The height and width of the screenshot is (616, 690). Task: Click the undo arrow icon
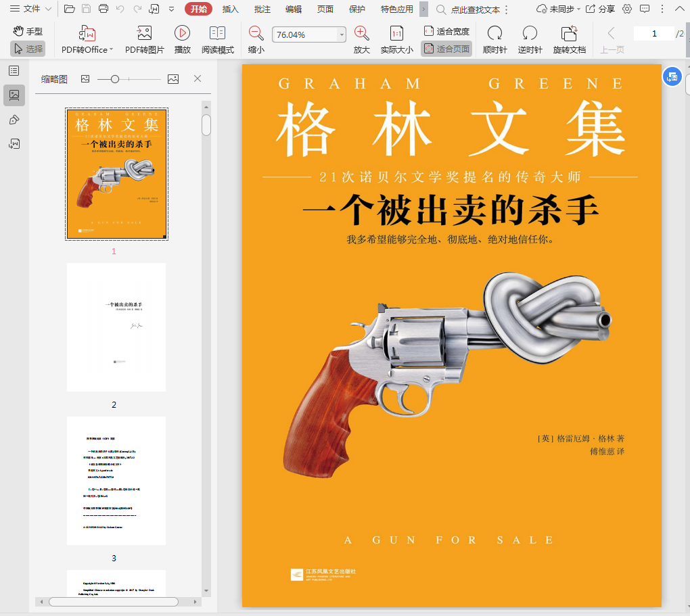(x=120, y=9)
